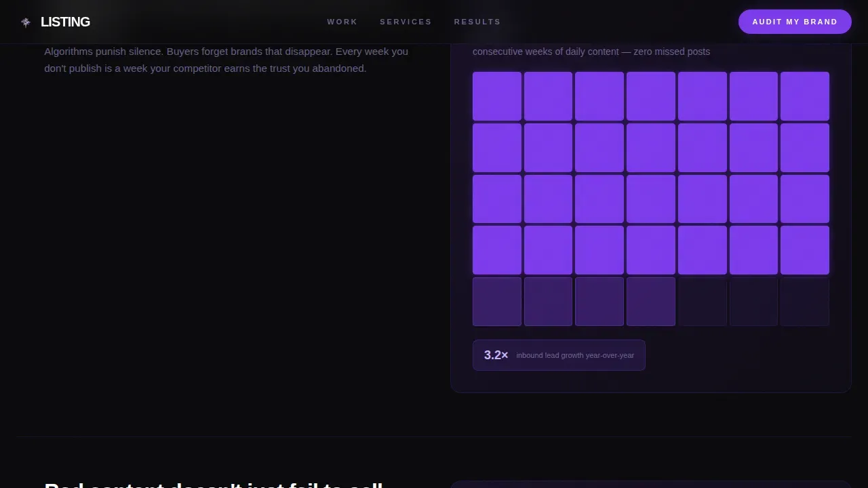Screen dimensions: 868x488
Task: Click the consecutive weeks of daily content caption
Action: [591, 52]
